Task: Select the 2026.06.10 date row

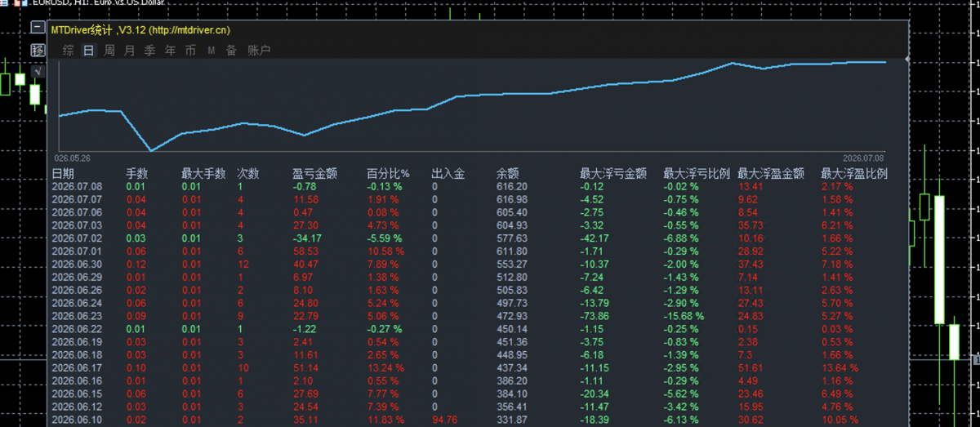Action: coord(77,420)
